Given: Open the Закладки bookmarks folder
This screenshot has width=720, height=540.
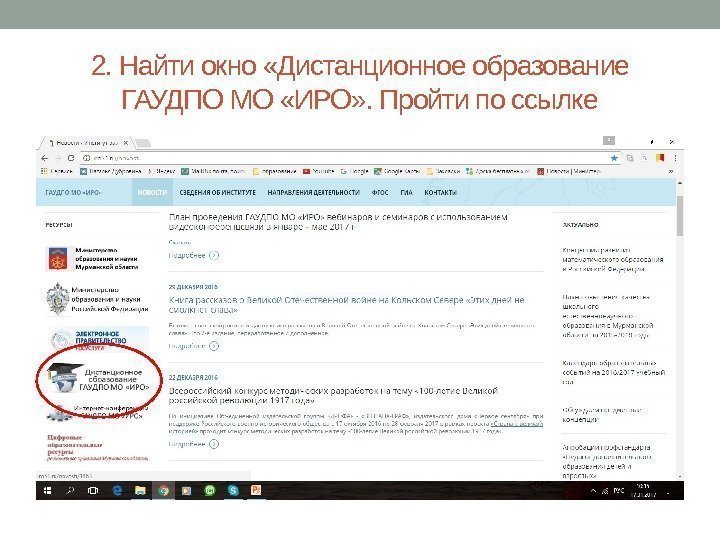Looking at the screenshot, I should pyautogui.click(x=444, y=171).
